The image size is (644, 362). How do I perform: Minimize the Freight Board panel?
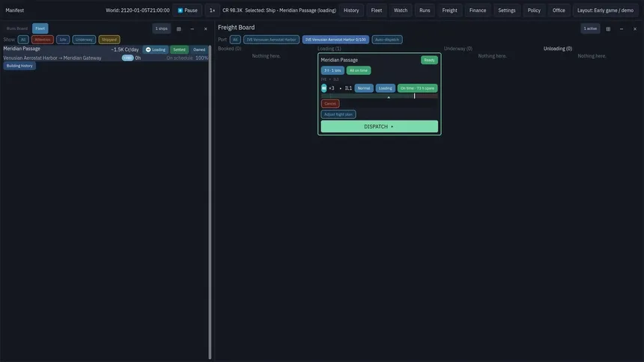(622, 28)
